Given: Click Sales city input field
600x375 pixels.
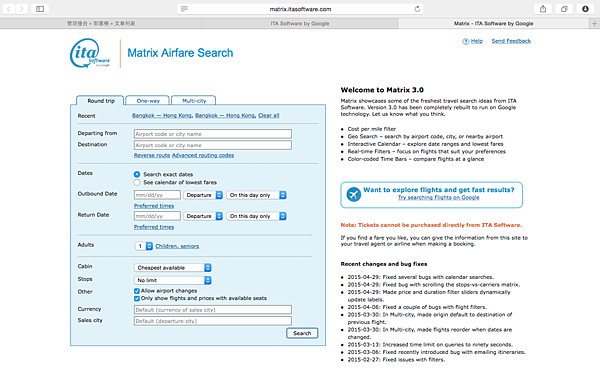Looking at the screenshot, I should 213,321.
